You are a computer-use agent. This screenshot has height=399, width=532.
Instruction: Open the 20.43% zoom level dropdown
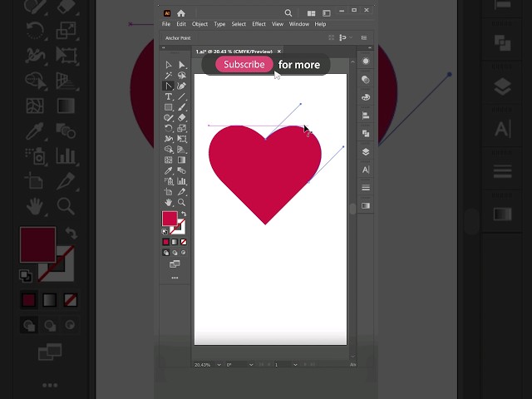pos(219,365)
